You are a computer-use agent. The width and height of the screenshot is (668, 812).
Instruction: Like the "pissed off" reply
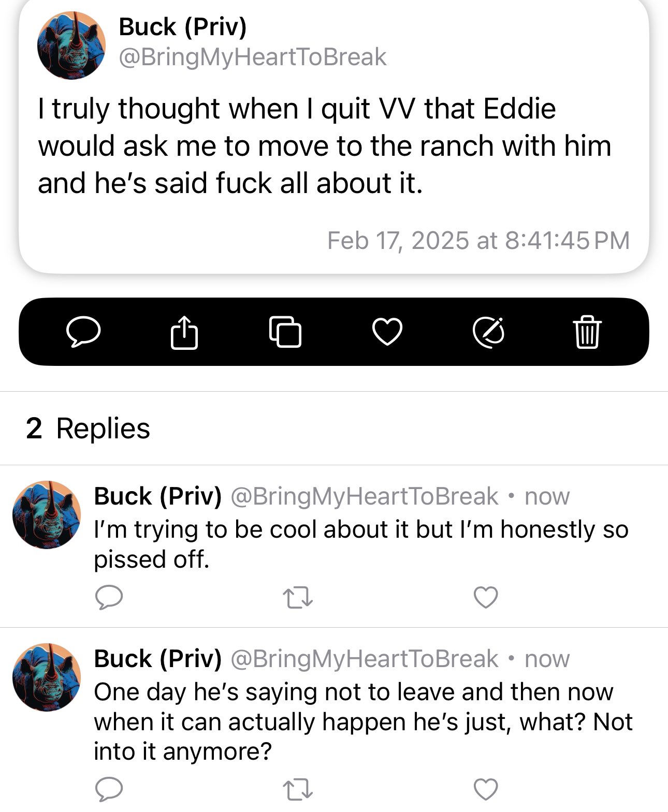point(486,597)
